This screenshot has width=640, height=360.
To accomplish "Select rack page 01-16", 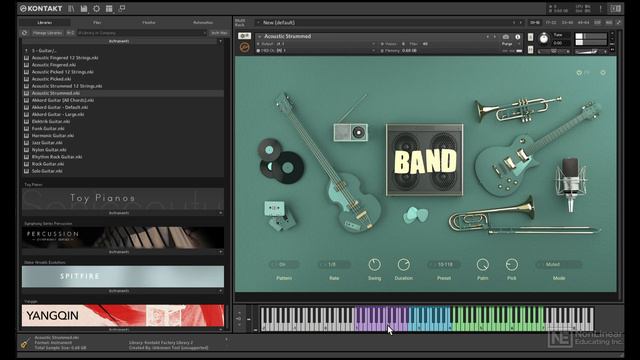I will [x=534, y=22].
